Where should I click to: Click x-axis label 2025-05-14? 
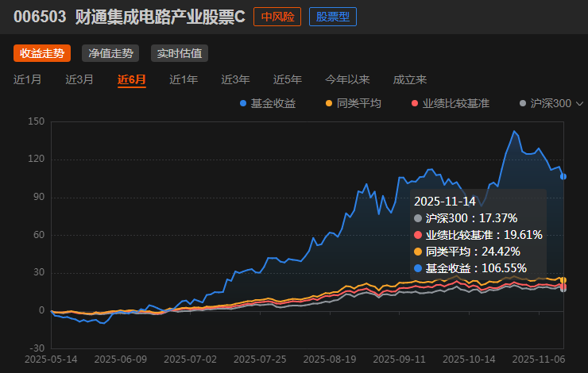tap(51, 360)
